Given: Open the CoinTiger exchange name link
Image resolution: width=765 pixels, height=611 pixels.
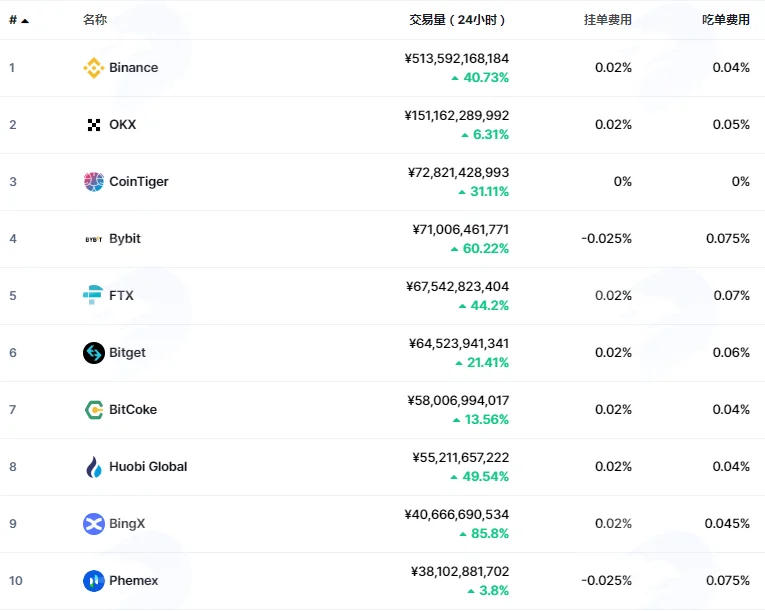Looking at the screenshot, I should point(139,182).
